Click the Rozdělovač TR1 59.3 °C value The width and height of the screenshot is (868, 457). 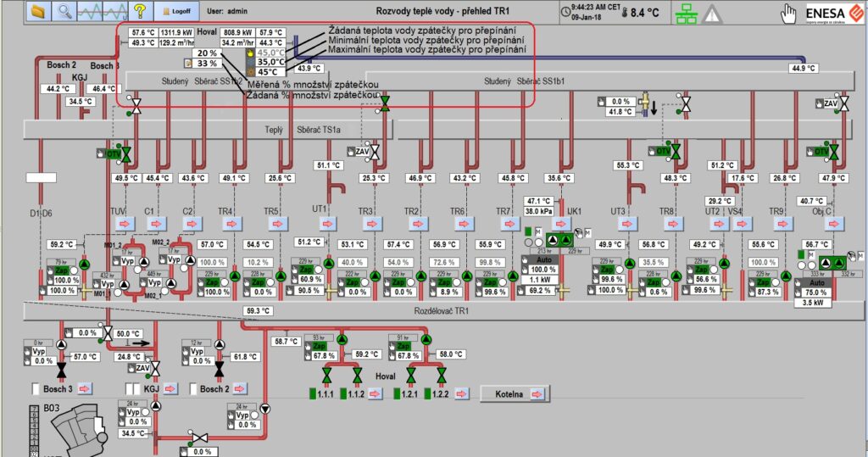point(259,311)
